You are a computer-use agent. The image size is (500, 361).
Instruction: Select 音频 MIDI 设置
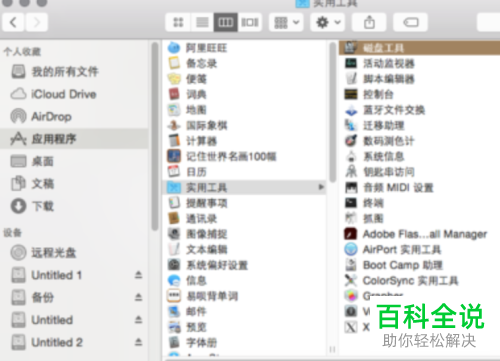pos(419,187)
